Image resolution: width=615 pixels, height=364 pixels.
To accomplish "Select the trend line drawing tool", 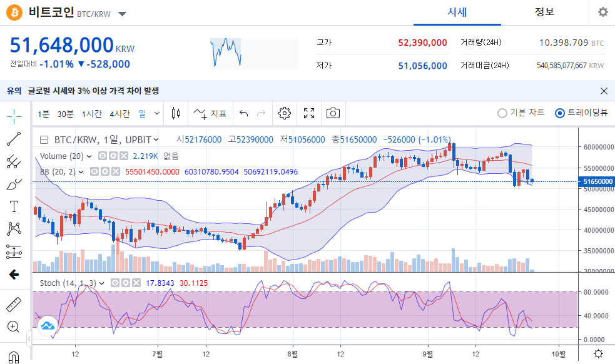I will pos(14,139).
